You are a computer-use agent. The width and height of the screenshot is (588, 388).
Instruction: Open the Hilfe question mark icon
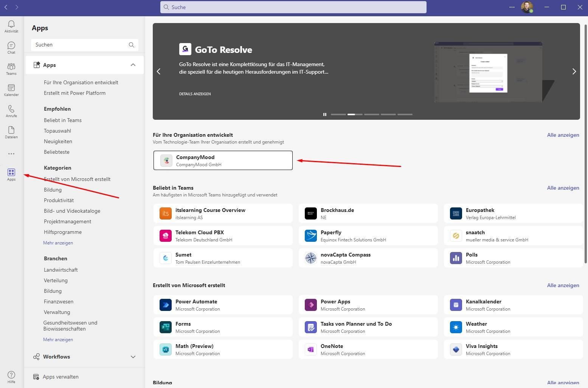(x=11, y=375)
